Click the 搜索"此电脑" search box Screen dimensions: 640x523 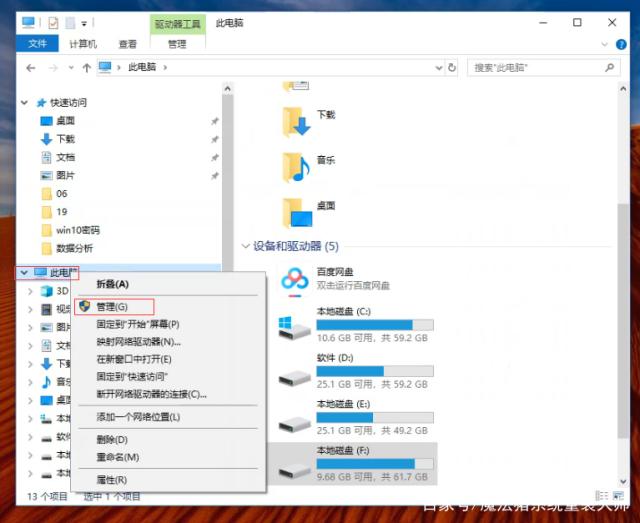pyautogui.click(x=540, y=67)
